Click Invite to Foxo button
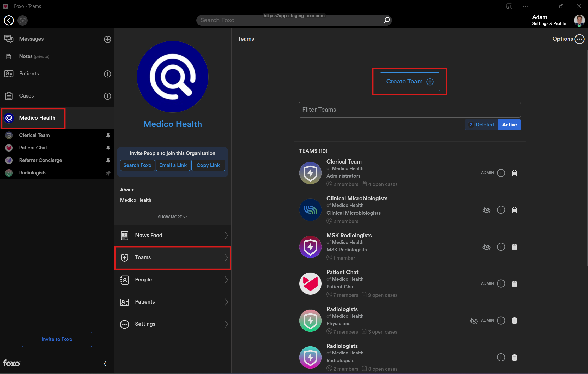The width and height of the screenshot is (588, 374). pos(57,339)
